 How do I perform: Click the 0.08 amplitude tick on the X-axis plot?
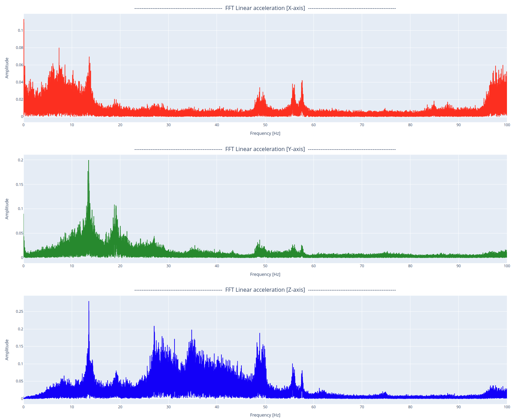point(20,48)
